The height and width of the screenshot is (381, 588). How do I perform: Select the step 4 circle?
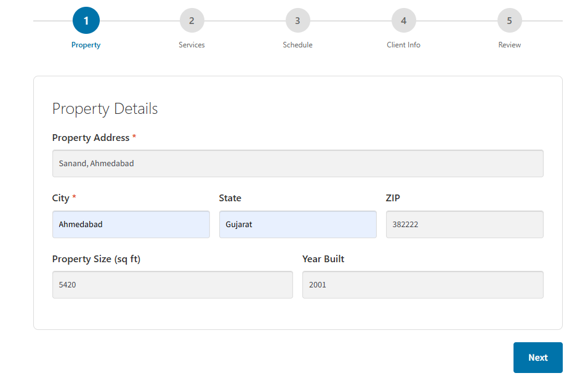(x=403, y=20)
